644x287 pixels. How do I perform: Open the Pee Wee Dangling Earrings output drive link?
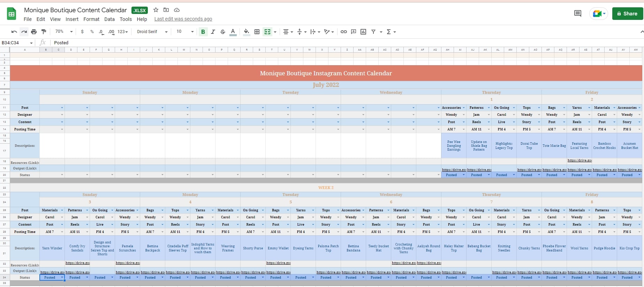pos(454,170)
